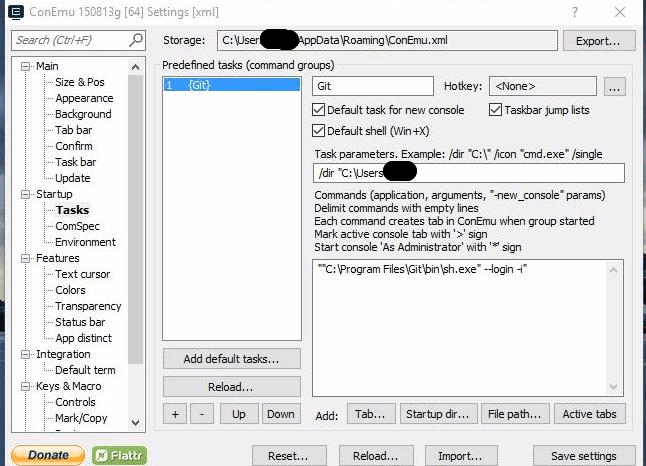Collapse the Main tree section
The image size is (646, 466).
26,66
